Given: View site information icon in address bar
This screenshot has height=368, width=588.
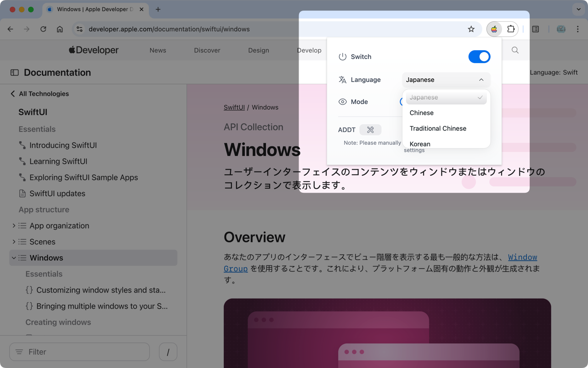Looking at the screenshot, I should pyautogui.click(x=79, y=29).
